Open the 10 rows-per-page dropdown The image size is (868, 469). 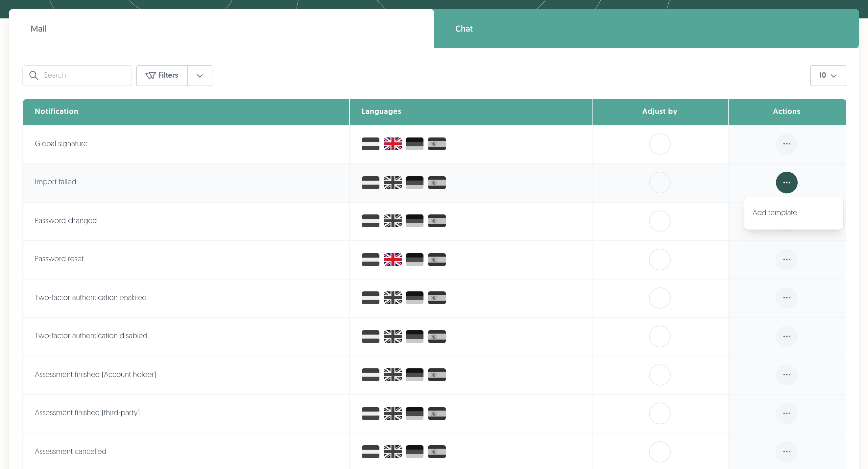point(828,76)
